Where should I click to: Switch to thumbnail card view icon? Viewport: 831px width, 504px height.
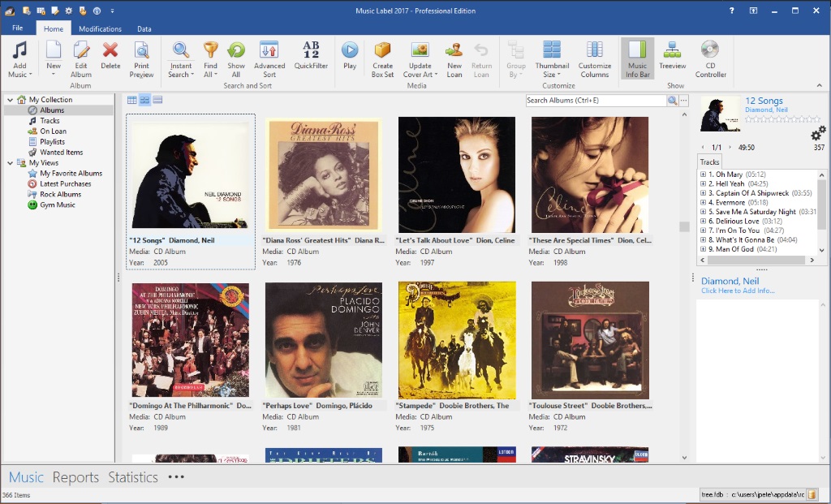pyautogui.click(x=144, y=100)
